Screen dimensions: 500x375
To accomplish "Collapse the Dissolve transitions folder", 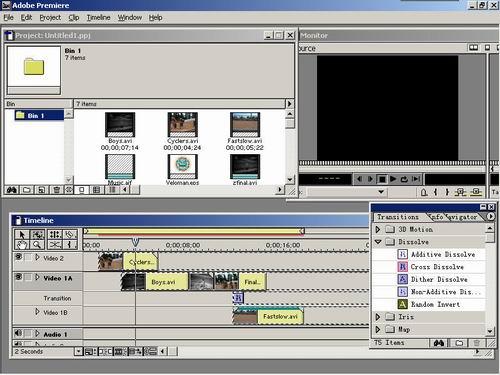I will coord(378,242).
